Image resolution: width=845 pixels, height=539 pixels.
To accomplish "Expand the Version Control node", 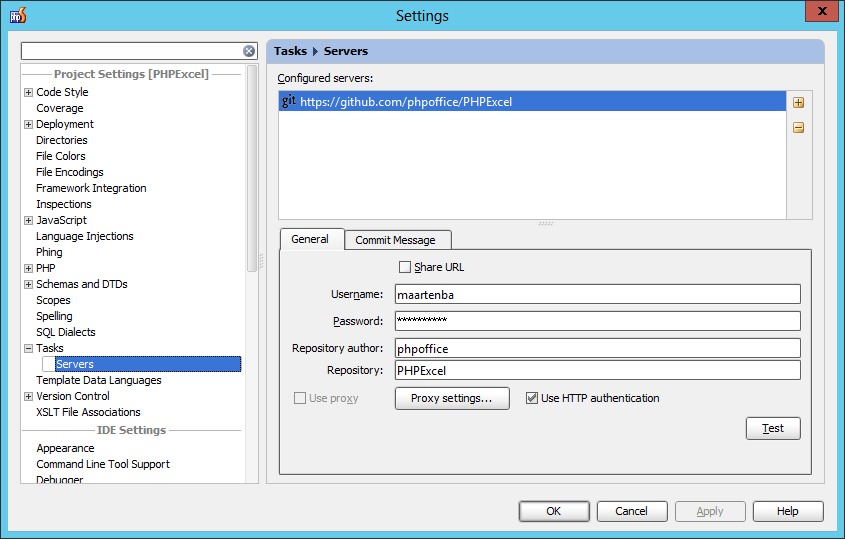I will [29, 397].
